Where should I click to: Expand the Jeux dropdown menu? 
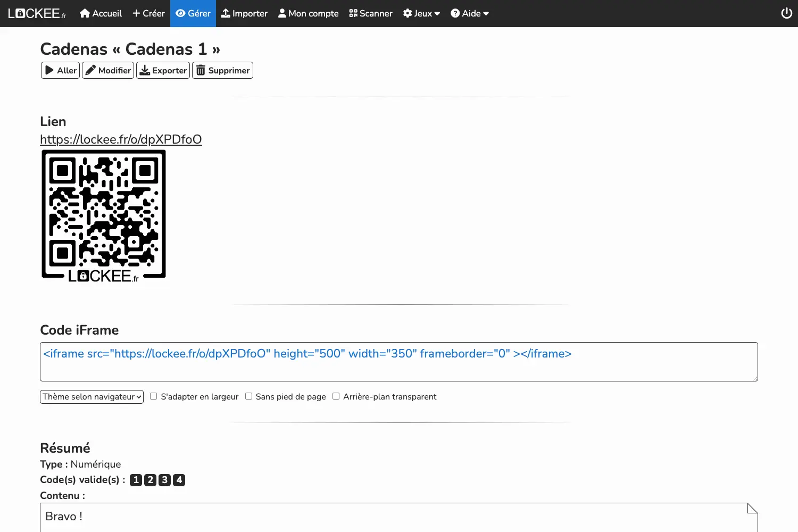pyautogui.click(x=421, y=13)
